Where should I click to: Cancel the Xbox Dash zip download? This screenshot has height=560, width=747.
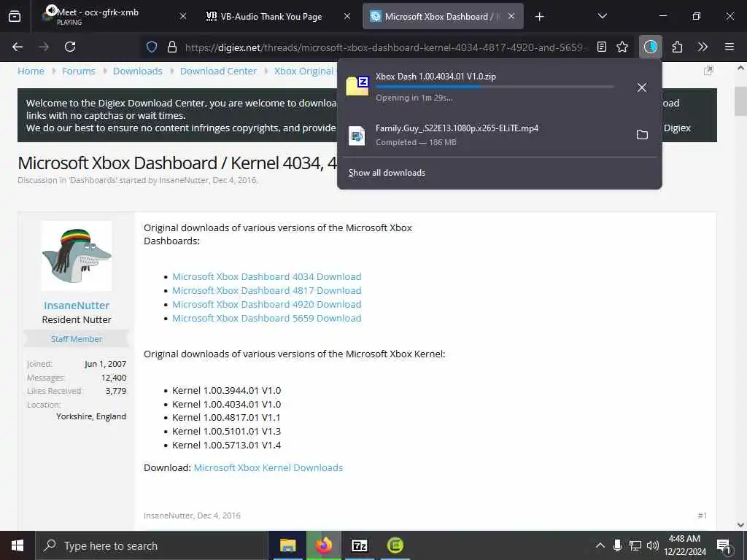coord(642,87)
